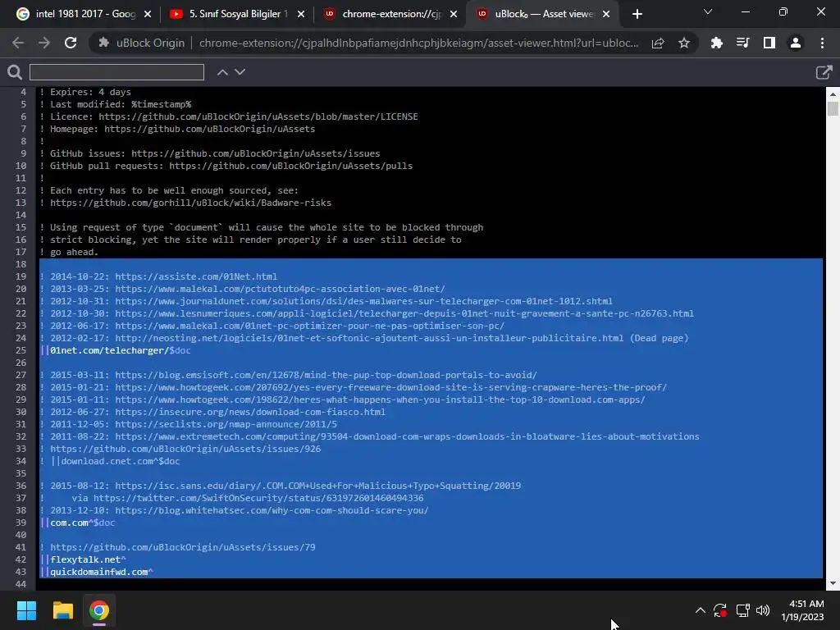Click the vertical scrollbar thumb
The height and width of the screenshot is (630, 840).
pyautogui.click(x=833, y=109)
